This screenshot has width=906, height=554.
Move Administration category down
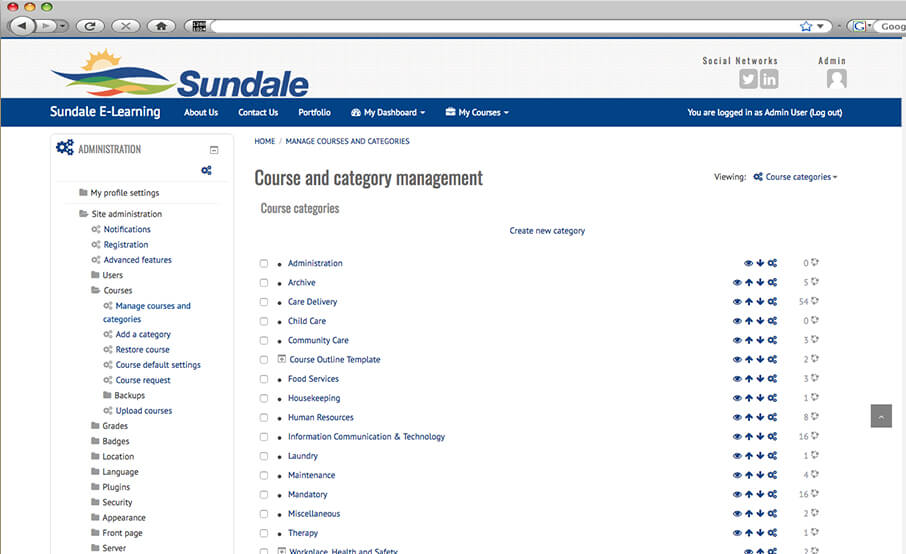coord(760,263)
